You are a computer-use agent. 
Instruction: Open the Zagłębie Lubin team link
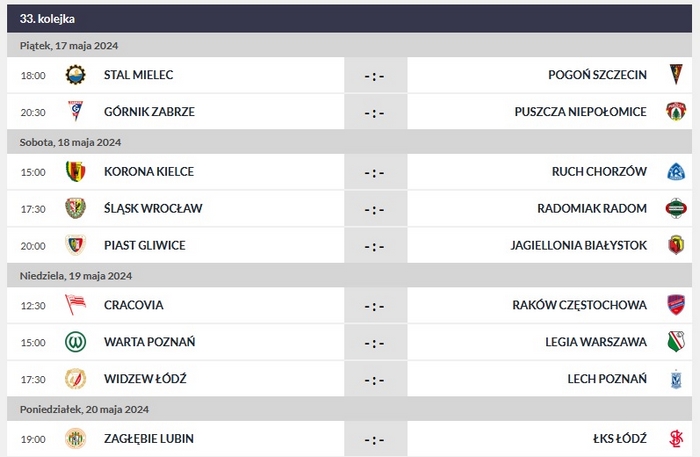149,439
